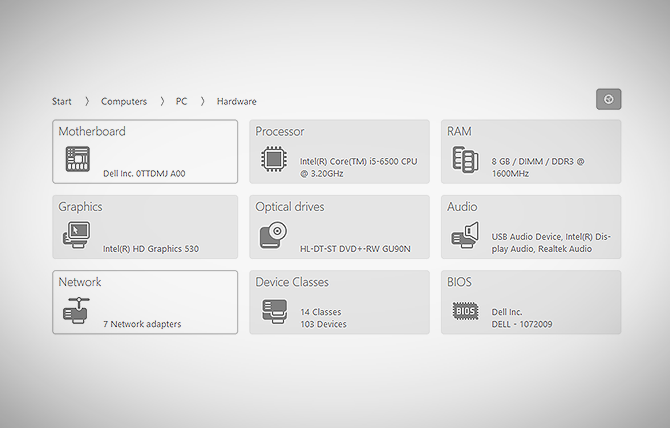Screen dimensions: 670x428
Task: Click 'Dell Inc.' in the BIOS tile
Action: [507, 312]
